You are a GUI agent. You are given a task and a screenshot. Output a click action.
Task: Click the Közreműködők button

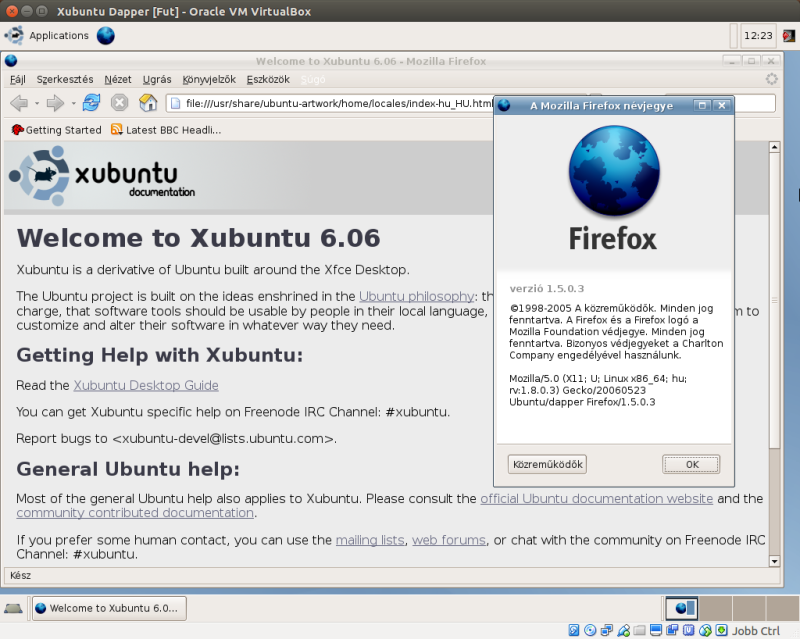pyautogui.click(x=547, y=464)
